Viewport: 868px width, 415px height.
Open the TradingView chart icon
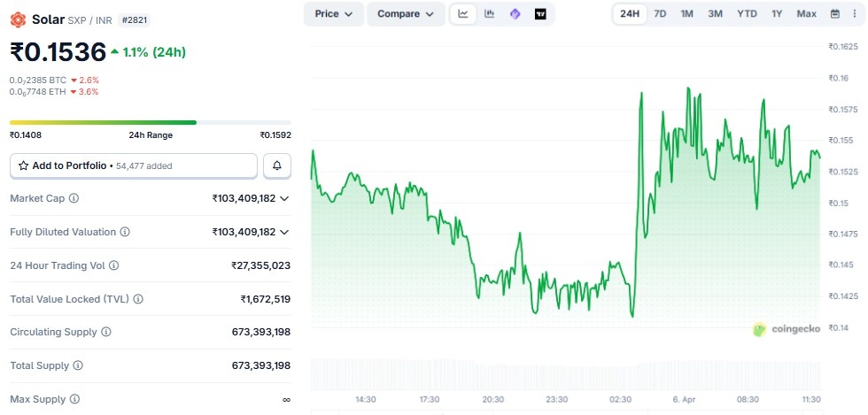pos(540,14)
